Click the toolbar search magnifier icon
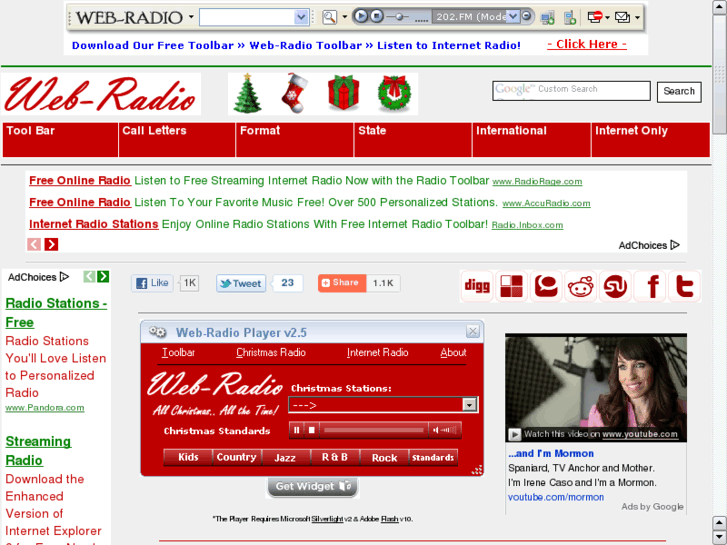Screen dimensions: 727x545 coord(329,17)
